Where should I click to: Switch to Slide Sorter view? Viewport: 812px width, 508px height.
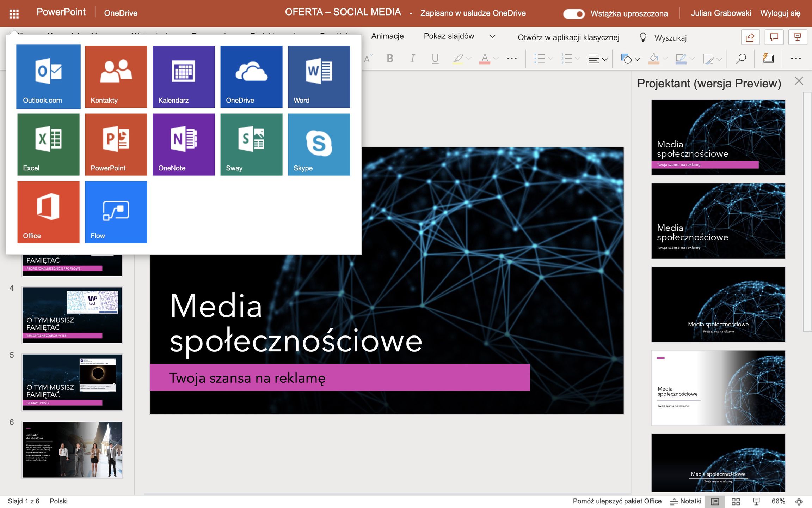(736, 501)
